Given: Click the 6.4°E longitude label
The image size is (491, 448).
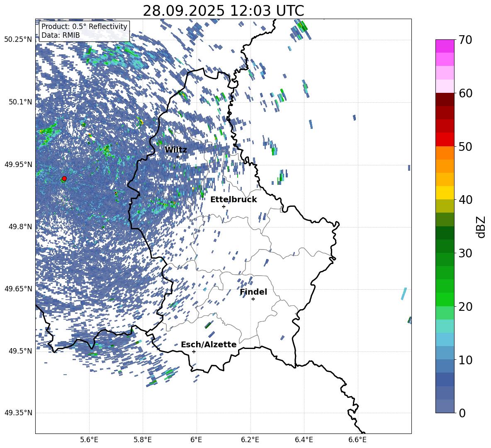Looking at the screenshot, I should tap(304, 440).
